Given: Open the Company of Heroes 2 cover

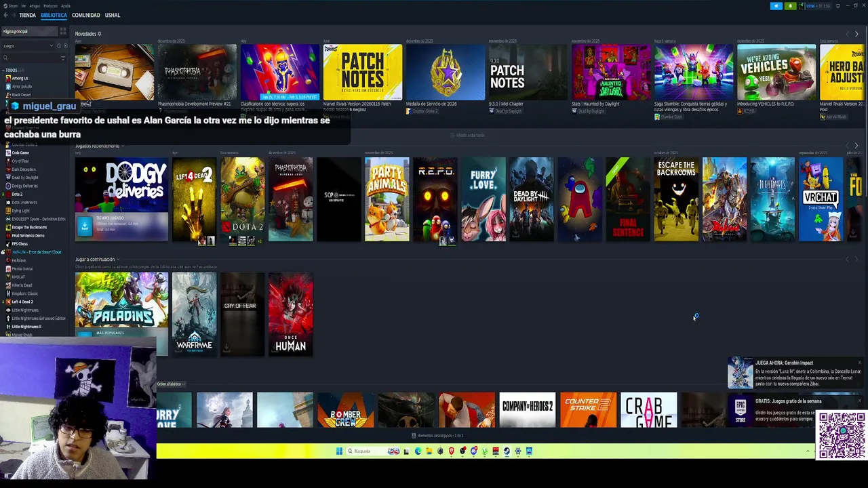Looking at the screenshot, I should [527, 410].
